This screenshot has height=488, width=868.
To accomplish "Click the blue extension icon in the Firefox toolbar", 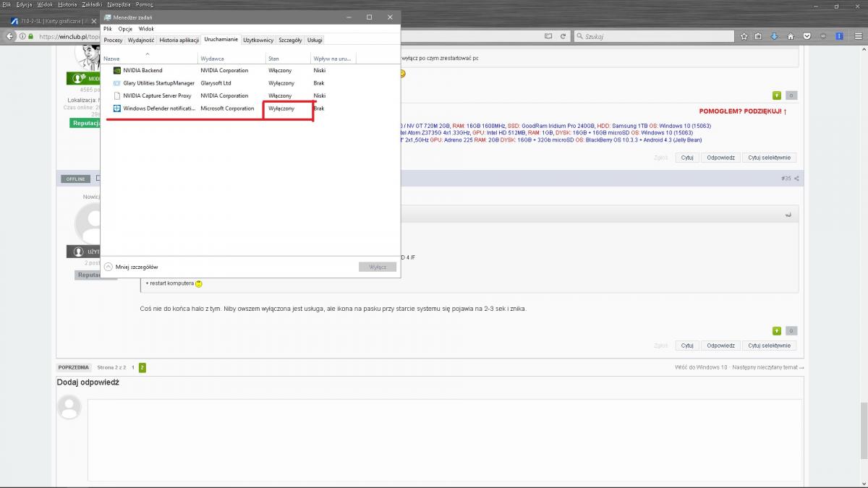I will click(839, 36).
